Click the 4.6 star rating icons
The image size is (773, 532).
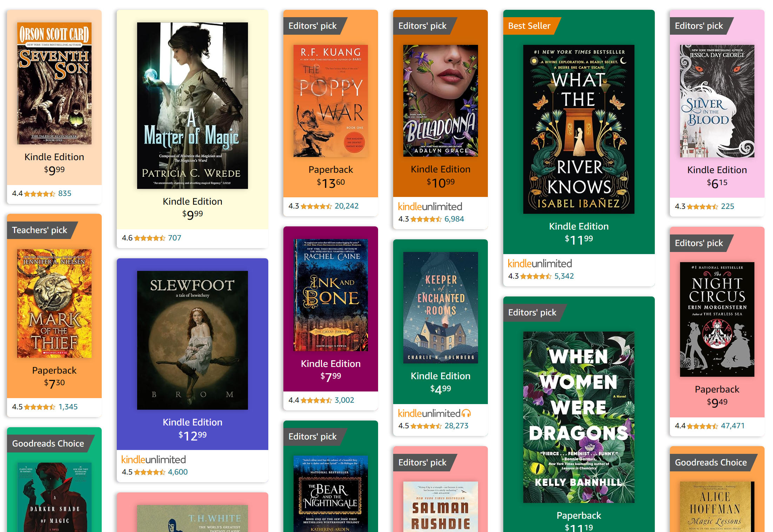pyautogui.click(x=150, y=238)
